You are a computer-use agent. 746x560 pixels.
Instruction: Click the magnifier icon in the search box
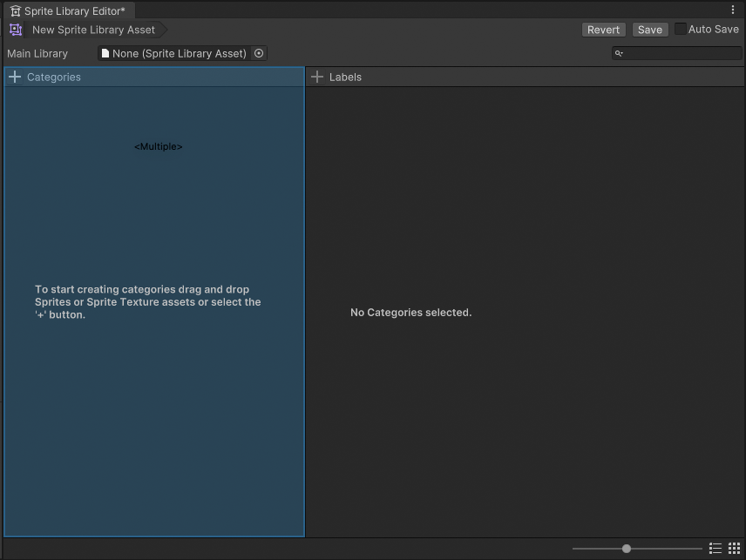[x=619, y=53]
